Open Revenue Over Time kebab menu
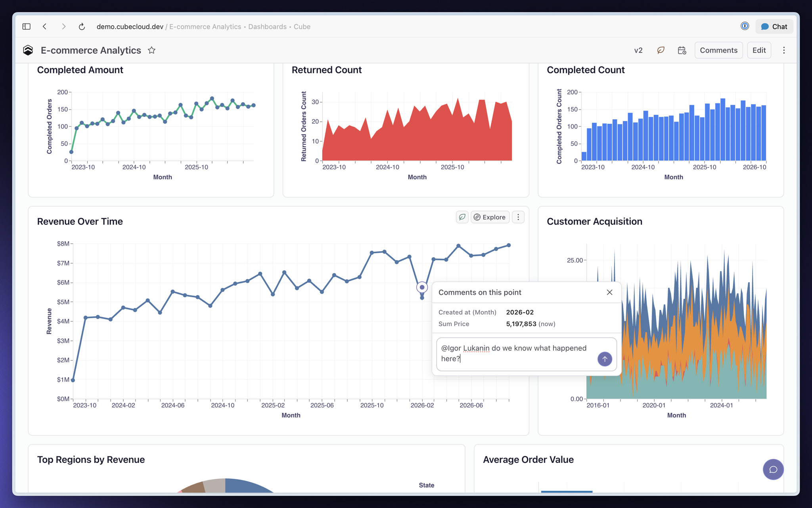 pos(518,217)
